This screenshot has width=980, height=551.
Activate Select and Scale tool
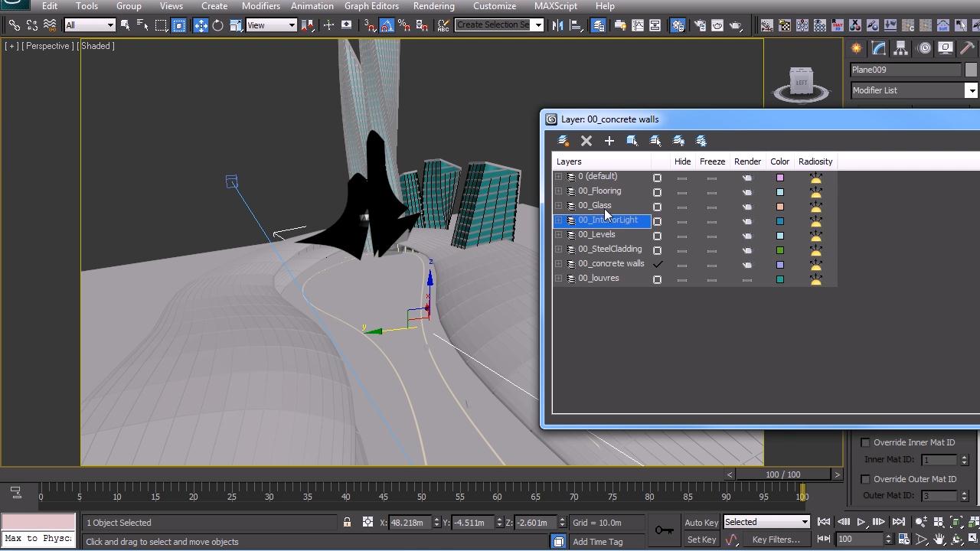point(236,25)
